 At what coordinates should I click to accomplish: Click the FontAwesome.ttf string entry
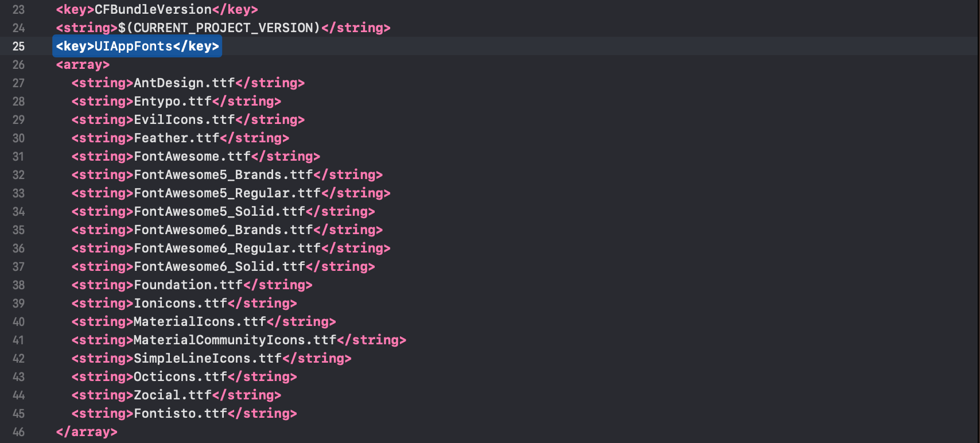click(196, 157)
